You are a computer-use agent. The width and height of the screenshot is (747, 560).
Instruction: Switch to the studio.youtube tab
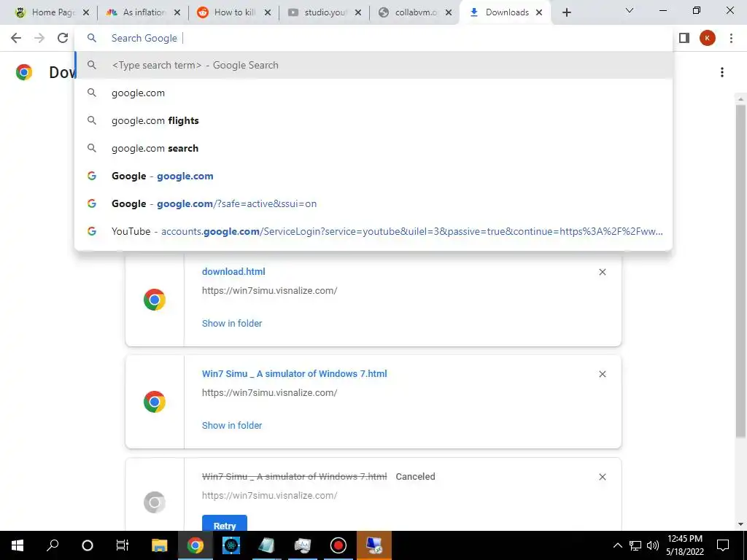coord(318,12)
